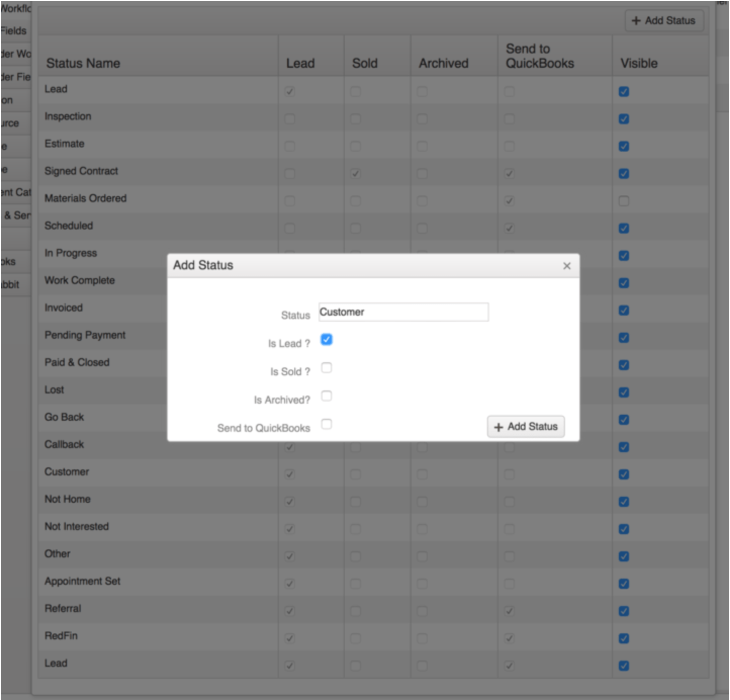Disable Send to QuickBooks for the Scheduled status
This screenshot has height=700, width=730.
click(511, 229)
